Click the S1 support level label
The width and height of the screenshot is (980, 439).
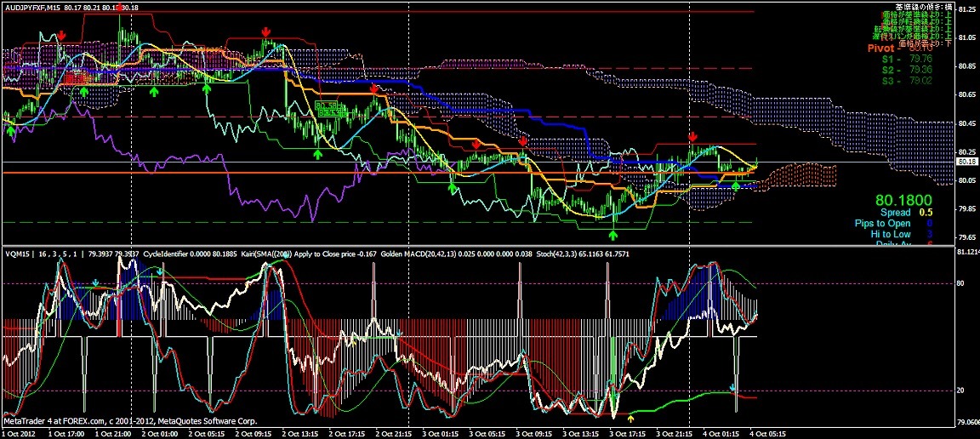887,60
